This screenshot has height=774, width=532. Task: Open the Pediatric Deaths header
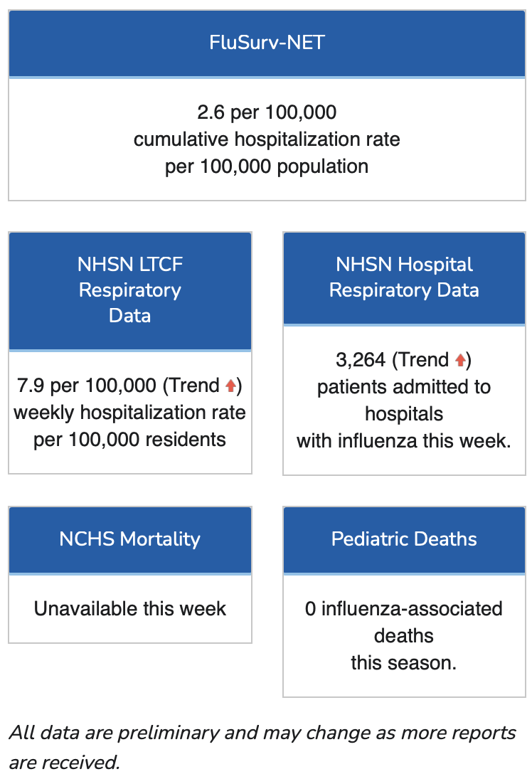click(x=404, y=539)
